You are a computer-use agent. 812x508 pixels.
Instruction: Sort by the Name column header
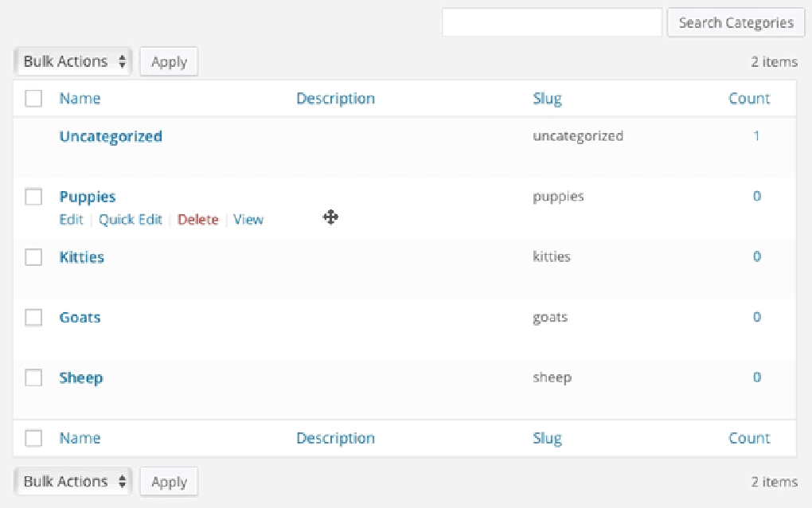(80, 99)
